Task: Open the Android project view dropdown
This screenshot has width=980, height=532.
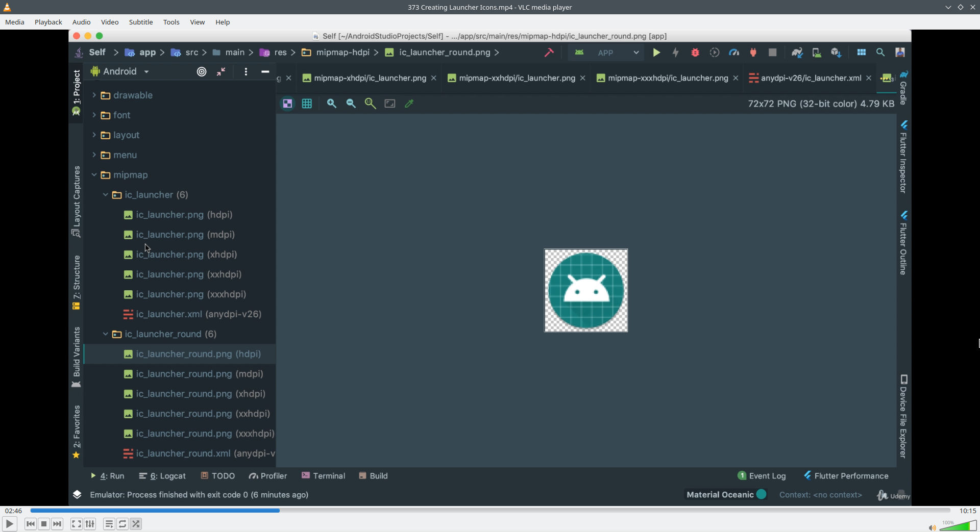Action: coord(120,72)
